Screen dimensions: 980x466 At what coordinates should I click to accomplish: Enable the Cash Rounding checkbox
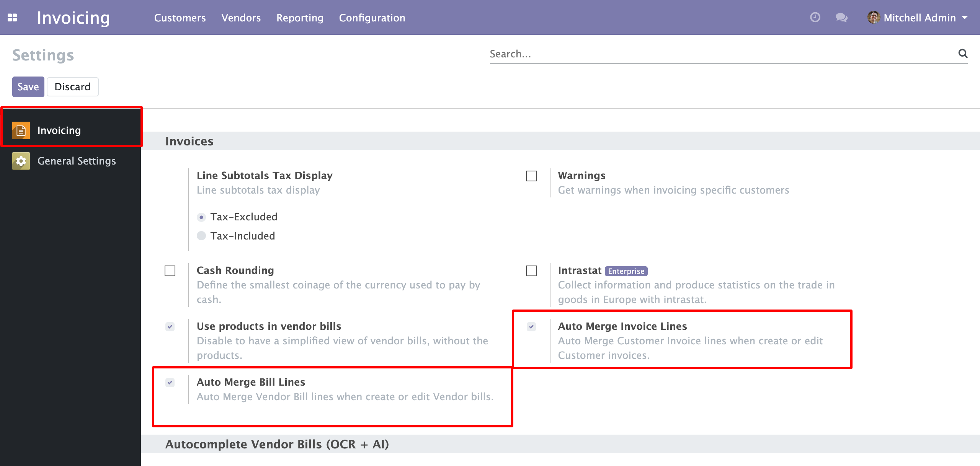(x=170, y=271)
